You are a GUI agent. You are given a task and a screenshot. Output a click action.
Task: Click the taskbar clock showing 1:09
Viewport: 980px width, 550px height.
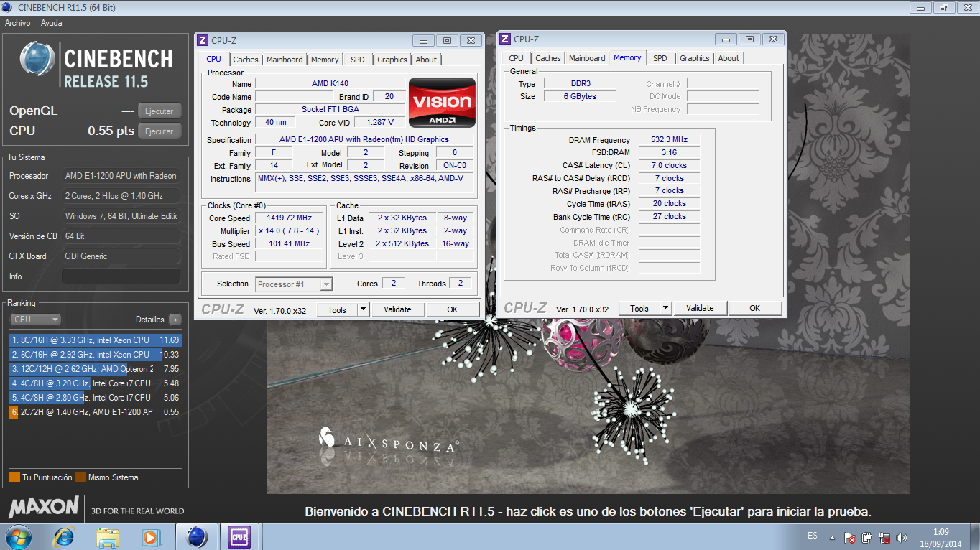click(x=941, y=532)
